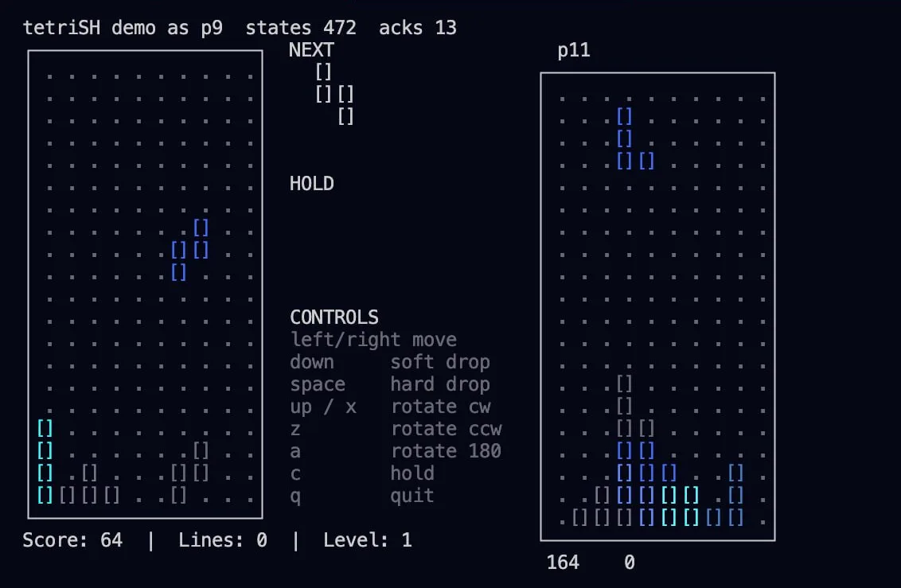Click the 'z rotate ccw' controls line
Image resolution: width=901 pixels, height=588 pixels.
click(396, 428)
